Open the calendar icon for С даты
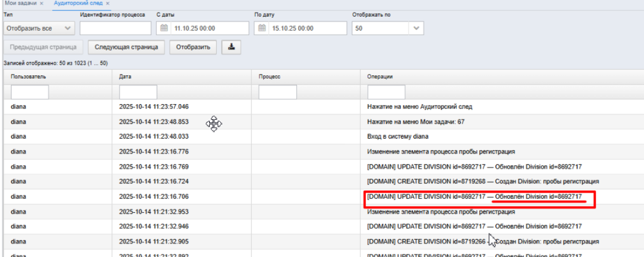This screenshot has width=644, height=257. [164, 28]
